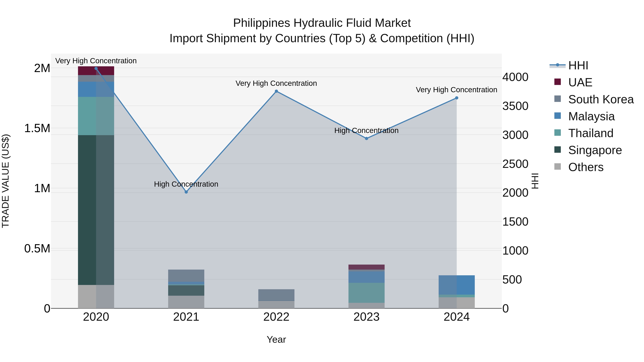The image size is (644, 362).
Task: Click the 'High Concentration' annotation at 2021
Action: click(186, 184)
